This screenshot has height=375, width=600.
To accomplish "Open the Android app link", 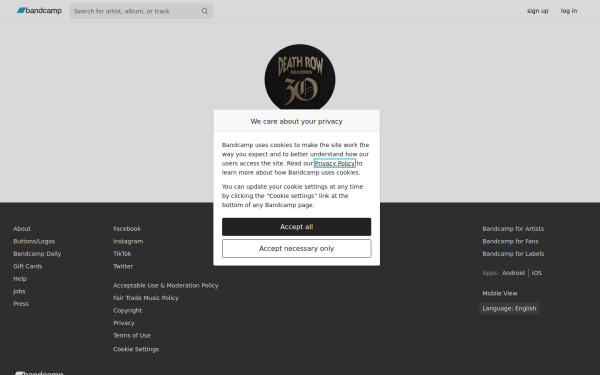I will [x=513, y=273].
